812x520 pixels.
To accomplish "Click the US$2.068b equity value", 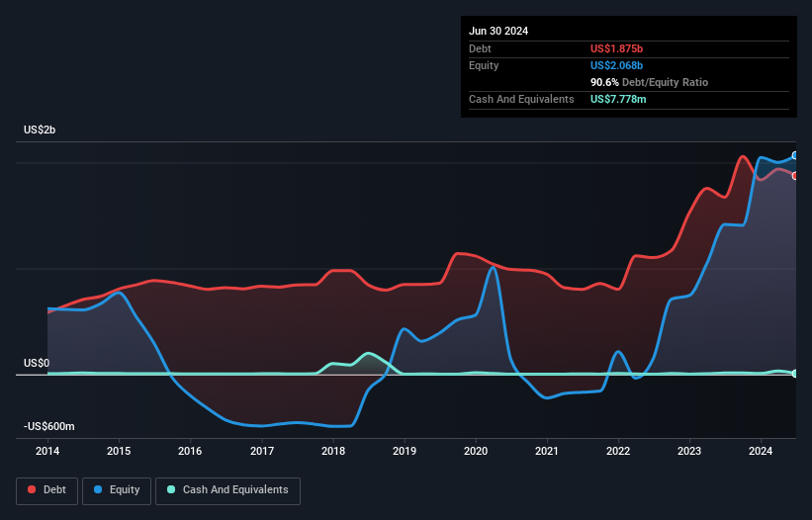I will tap(616, 65).
